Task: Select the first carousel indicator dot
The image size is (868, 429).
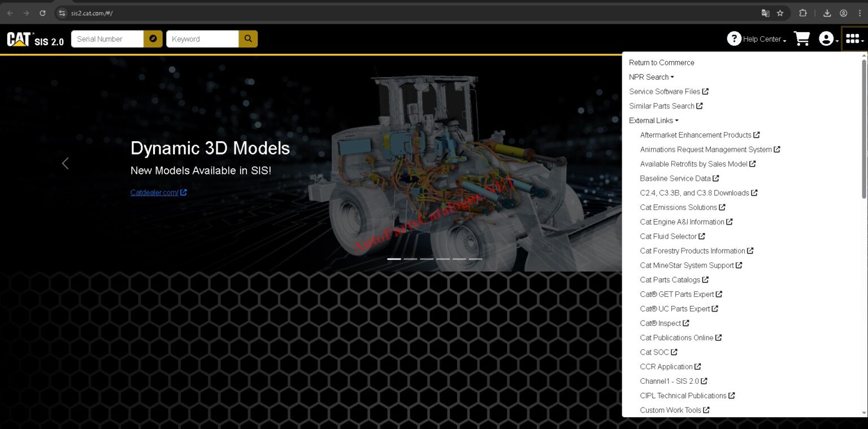Action: 394,259
